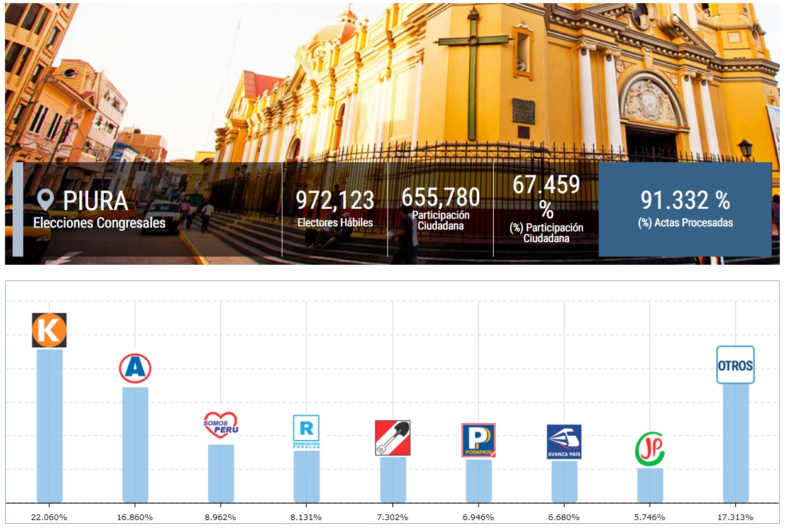The width and height of the screenshot is (788, 532).
Task: Click the Somos Perú heart logo
Action: coord(221,426)
